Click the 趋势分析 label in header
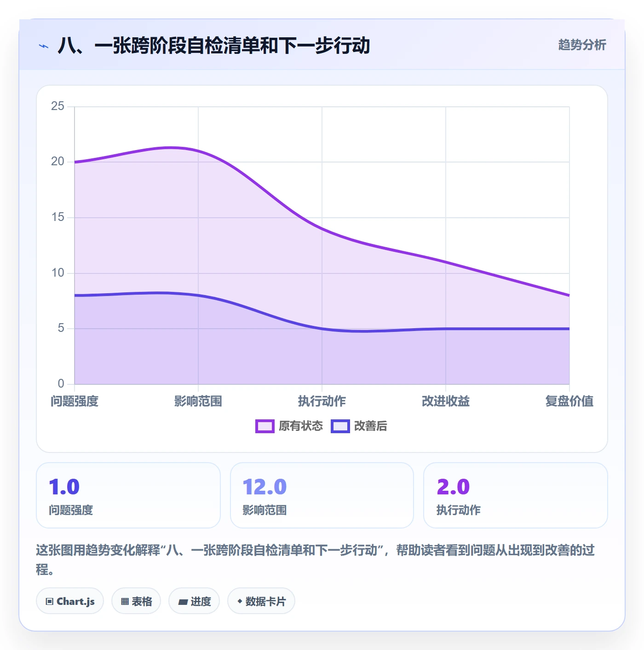The image size is (644, 650). 582,45
